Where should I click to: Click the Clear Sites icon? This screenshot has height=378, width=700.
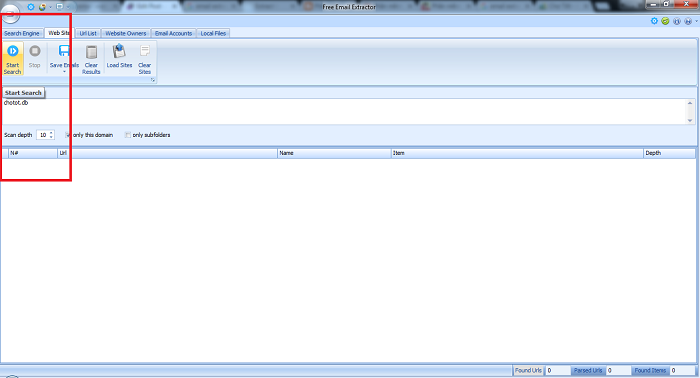[145, 50]
